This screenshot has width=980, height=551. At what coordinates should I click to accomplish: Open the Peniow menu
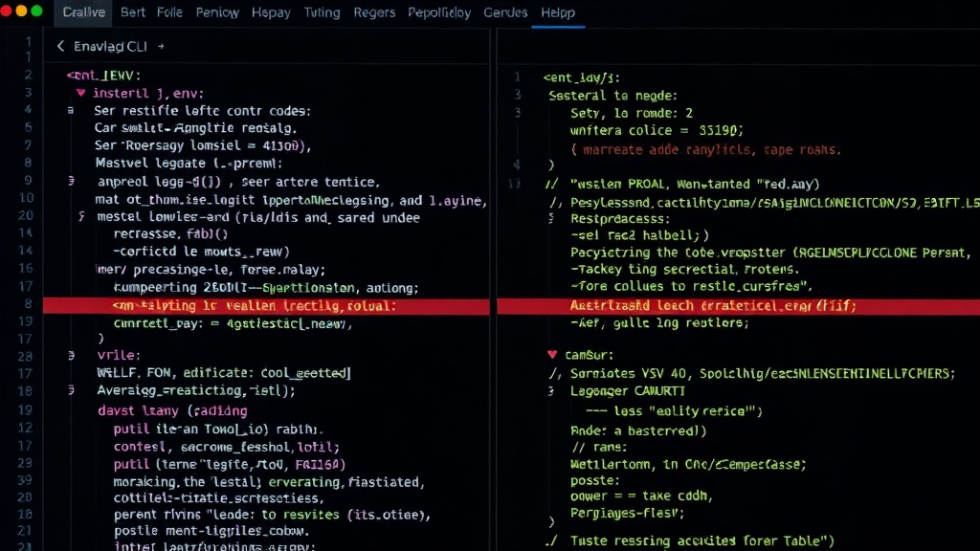pyautogui.click(x=217, y=12)
